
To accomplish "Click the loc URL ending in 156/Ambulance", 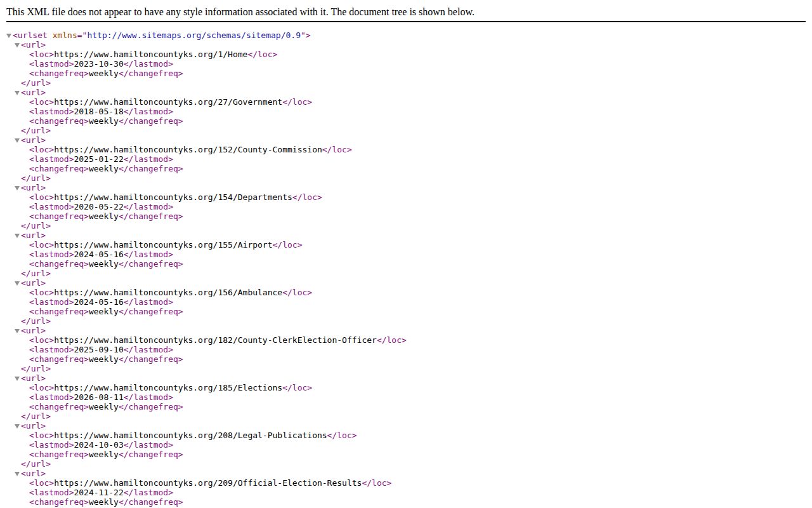I will 168,293.
